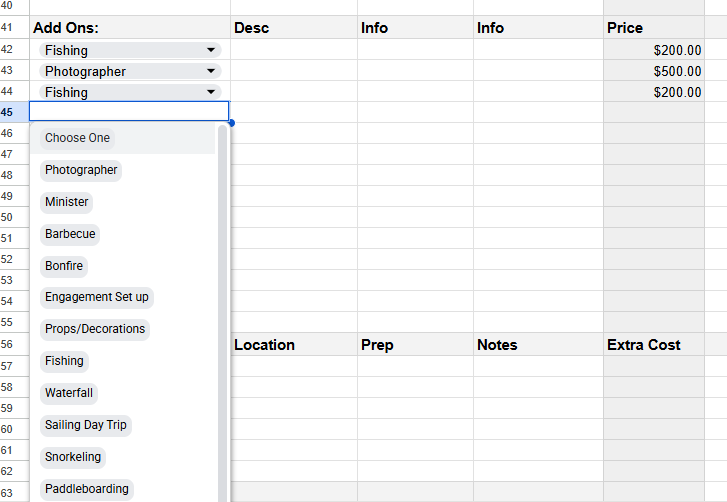Select the Engagement Set up option
This screenshot has height=502, width=727.
(96, 297)
